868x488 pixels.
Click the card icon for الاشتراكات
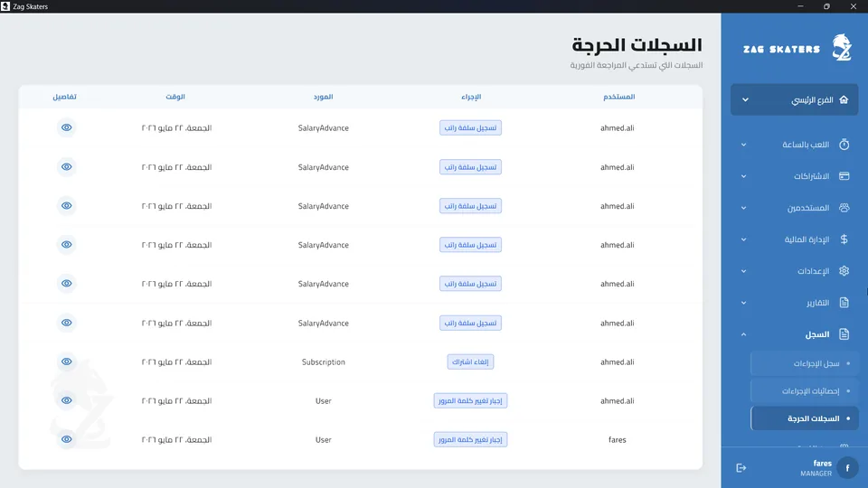[x=844, y=176]
